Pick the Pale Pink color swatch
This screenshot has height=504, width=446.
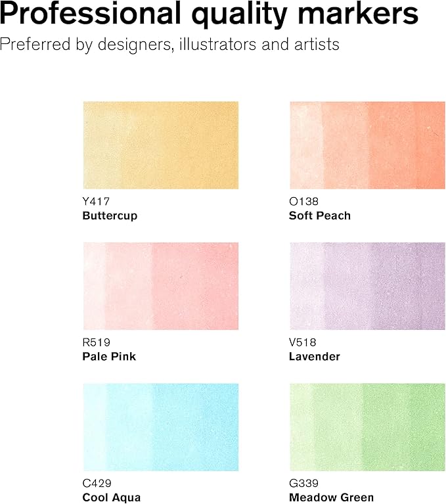(160, 286)
